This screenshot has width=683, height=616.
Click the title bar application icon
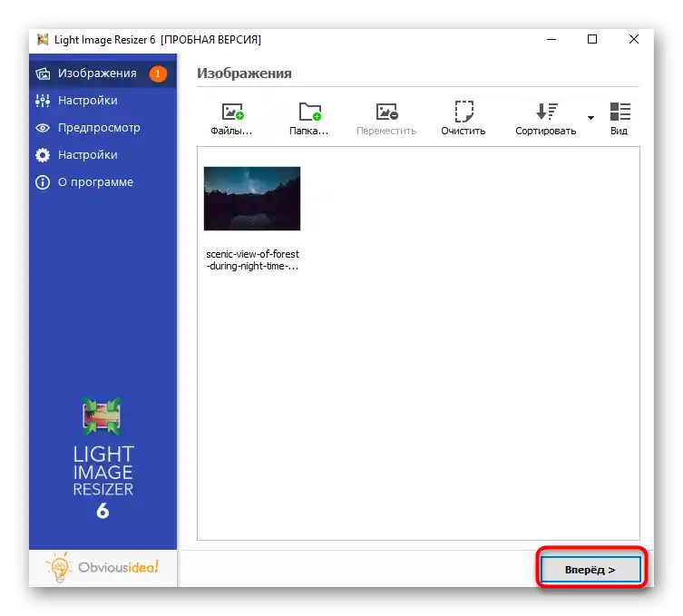tap(43, 40)
